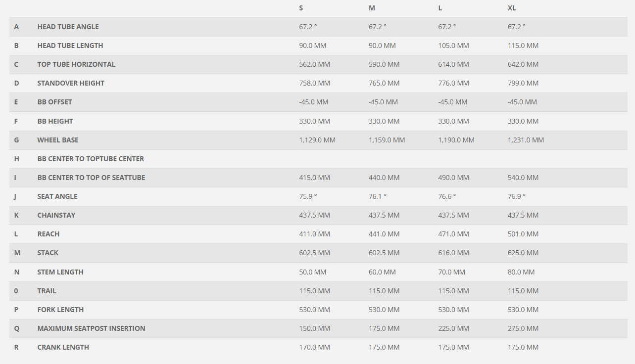Click the XL wheel base value 1,231.0 MM
Screen dimensions: 635x364
point(526,140)
